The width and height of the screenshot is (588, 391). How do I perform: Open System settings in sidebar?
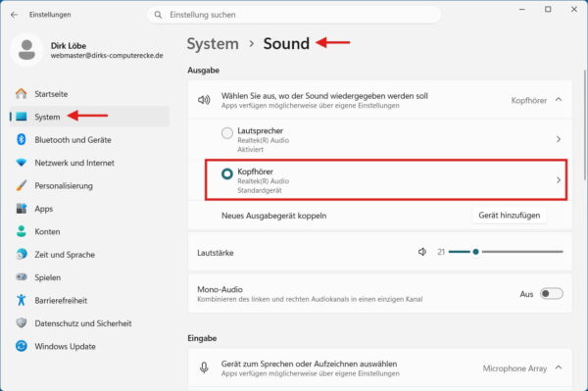(89, 117)
